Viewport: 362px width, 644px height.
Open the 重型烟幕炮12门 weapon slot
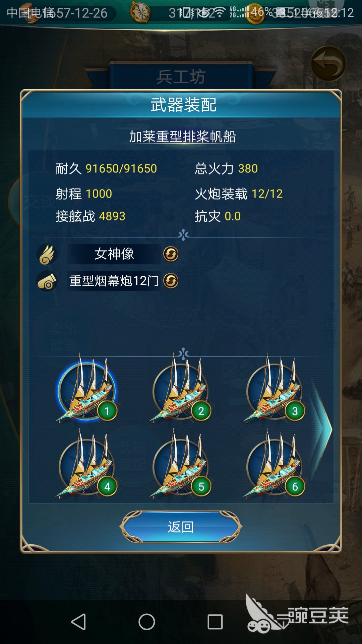(x=114, y=281)
